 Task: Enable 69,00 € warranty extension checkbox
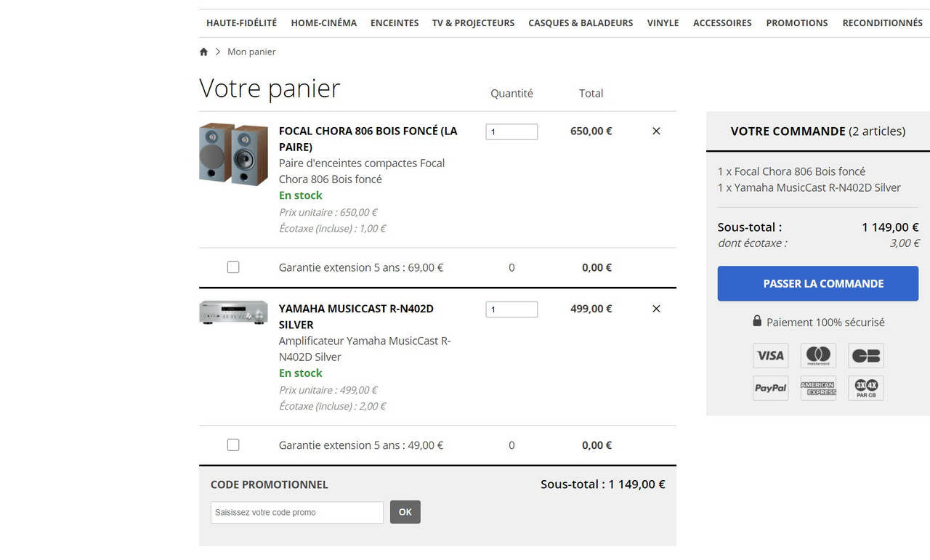[x=233, y=267]
